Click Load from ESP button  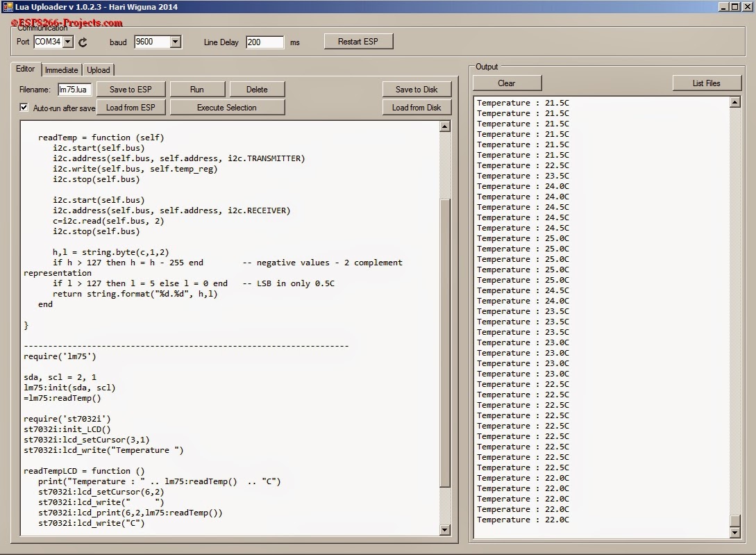131,108
